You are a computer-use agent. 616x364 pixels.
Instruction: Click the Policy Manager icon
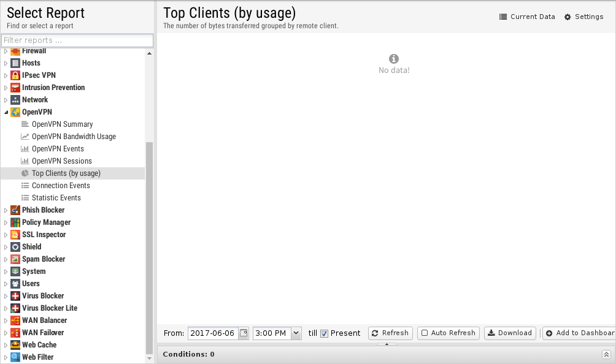pyautogui.click(x=15, y=222)
